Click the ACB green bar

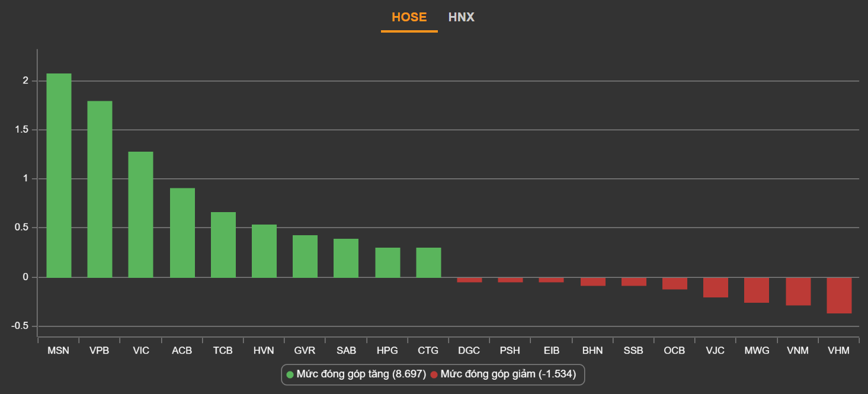click(x=182, y=233)
